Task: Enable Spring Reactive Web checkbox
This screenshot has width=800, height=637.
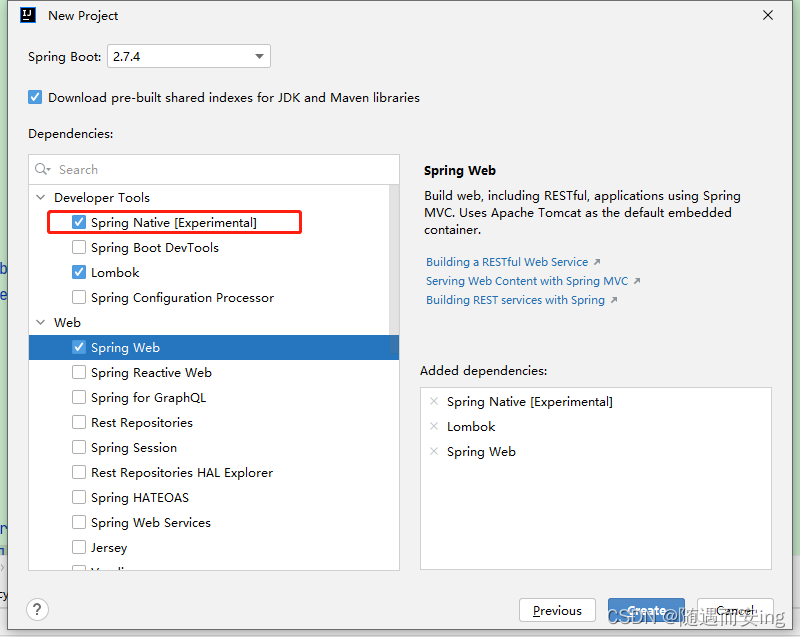Action: point(79,372)
